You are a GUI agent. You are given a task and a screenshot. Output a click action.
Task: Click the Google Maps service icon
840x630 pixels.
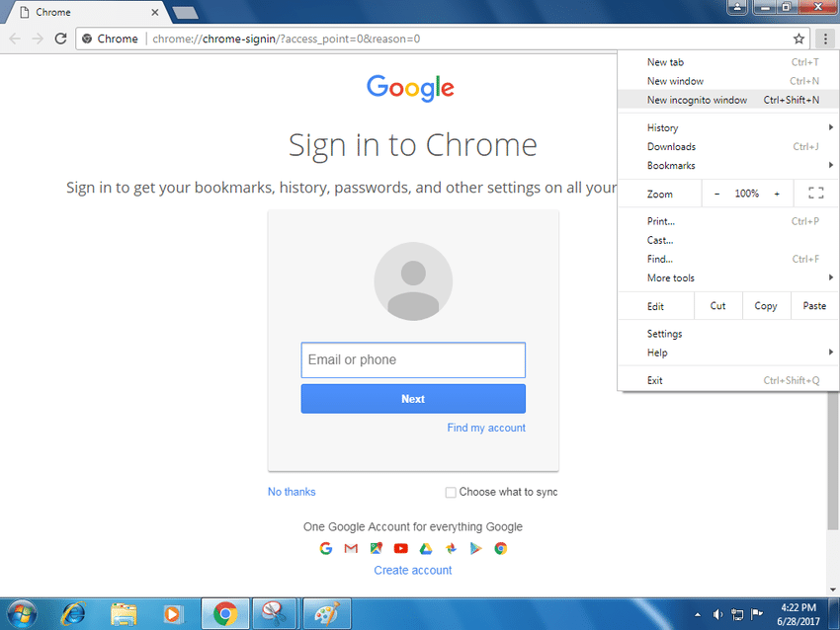(x=377, y=548)
